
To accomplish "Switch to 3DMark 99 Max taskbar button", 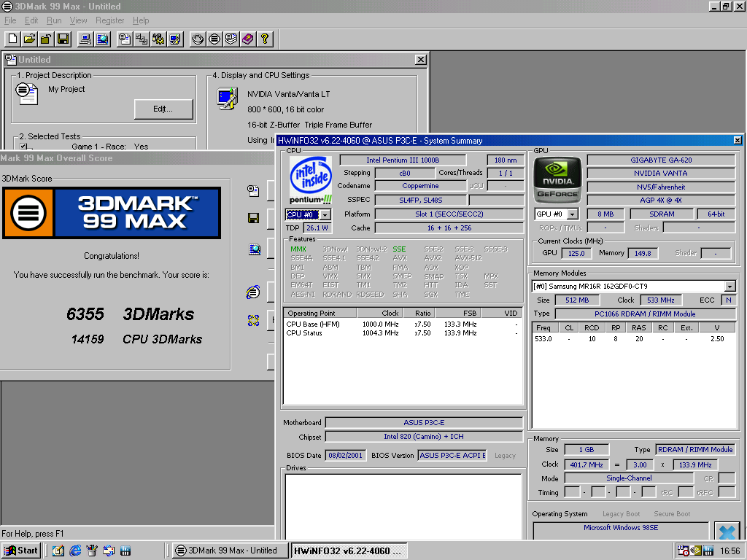I will 231,551.
